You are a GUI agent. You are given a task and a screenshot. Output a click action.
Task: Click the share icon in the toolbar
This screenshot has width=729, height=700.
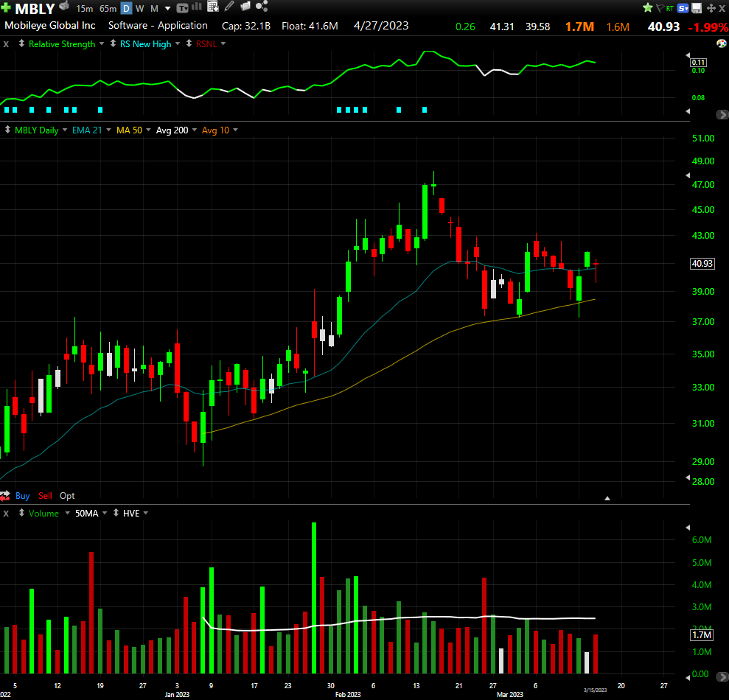pos(262,6)
